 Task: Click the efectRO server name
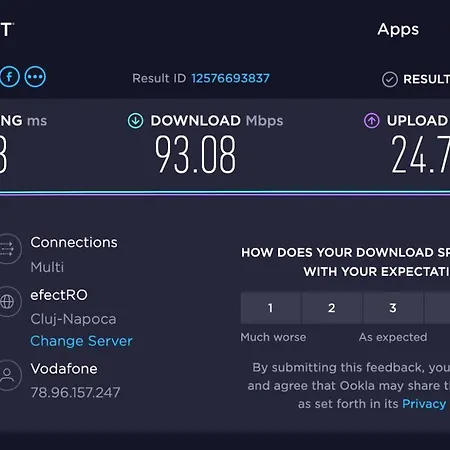(59, 295)
